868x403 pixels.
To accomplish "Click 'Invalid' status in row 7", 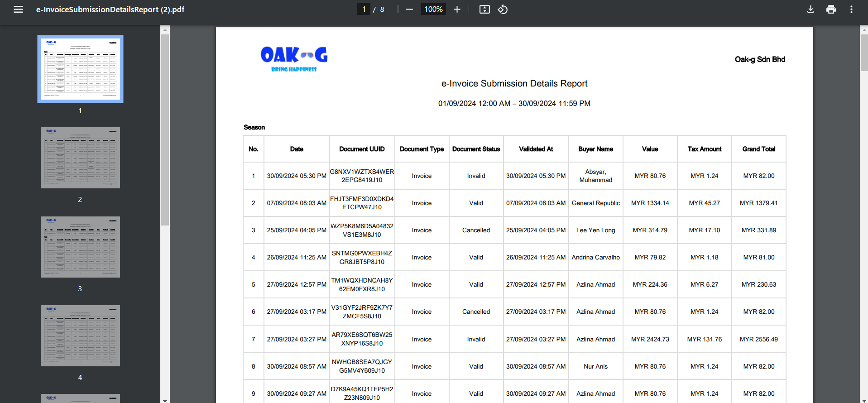I will (476, 339).
